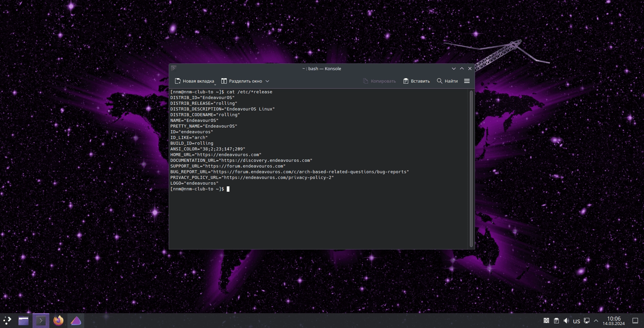Click the Konsole vertical scrollbar

coord(471,169)
